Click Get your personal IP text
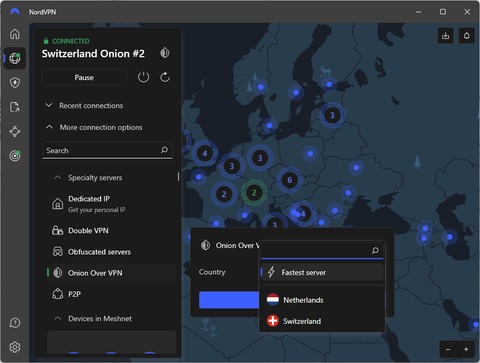Screen dimensions: 480x363 97,210
